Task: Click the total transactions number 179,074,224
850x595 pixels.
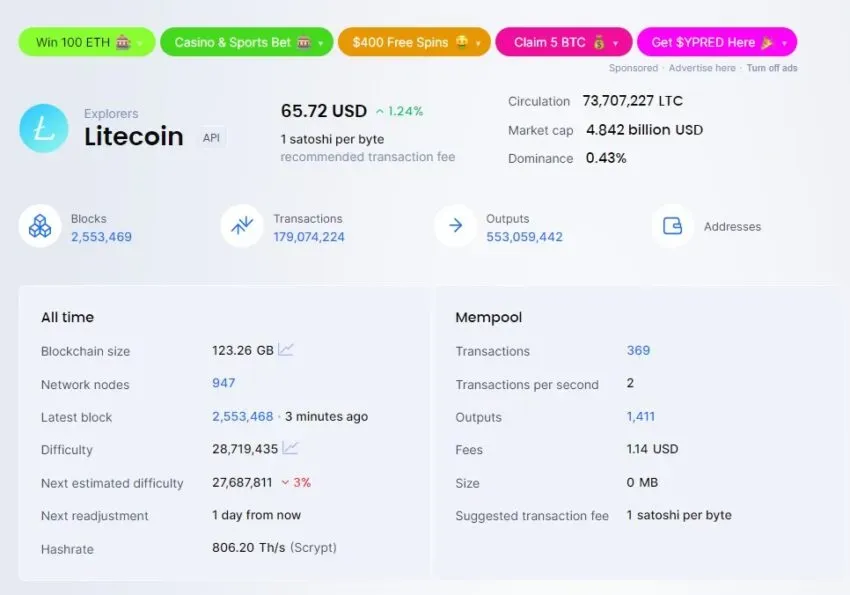Action: (309, 237)
